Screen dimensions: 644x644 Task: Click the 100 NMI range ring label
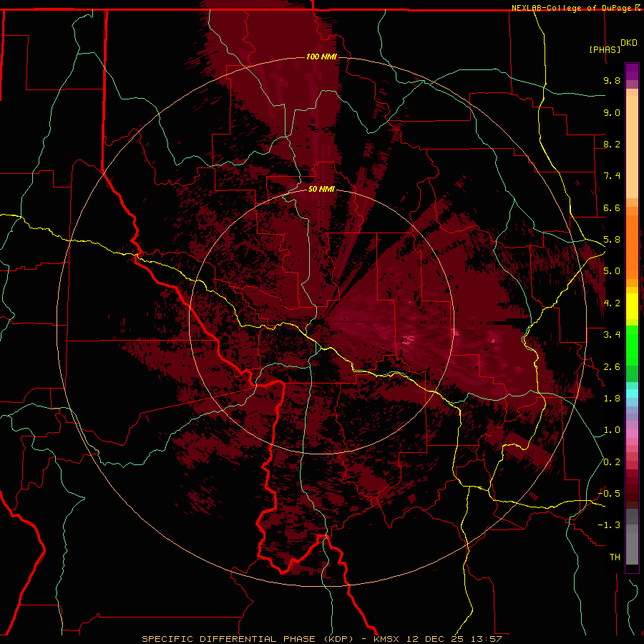(321, 57)
